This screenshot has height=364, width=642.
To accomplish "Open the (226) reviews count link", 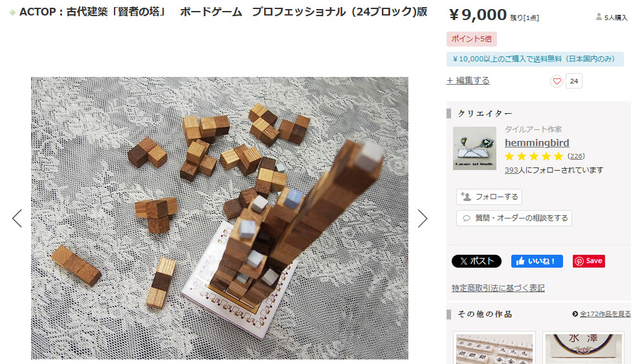I will [576, 156].
